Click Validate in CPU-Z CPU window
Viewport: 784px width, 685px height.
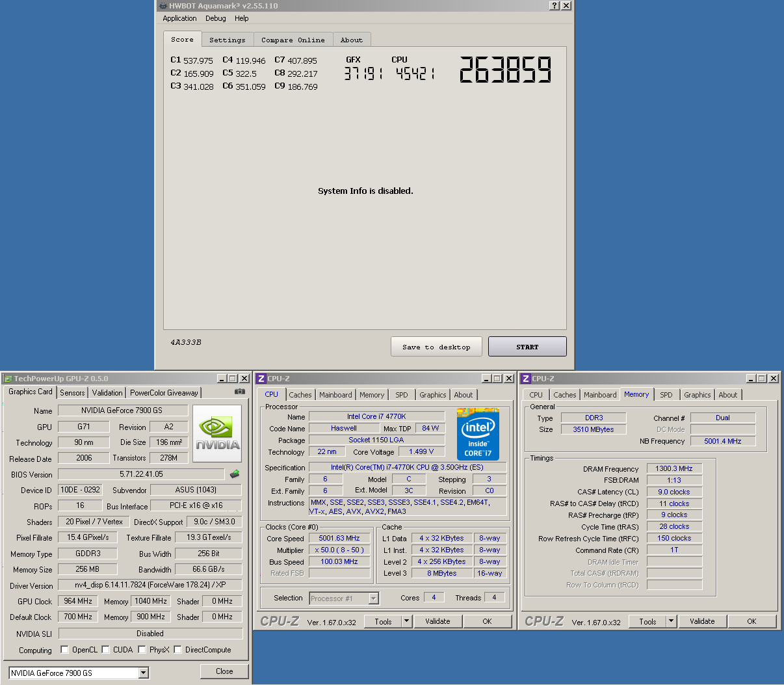pos(438,621)
